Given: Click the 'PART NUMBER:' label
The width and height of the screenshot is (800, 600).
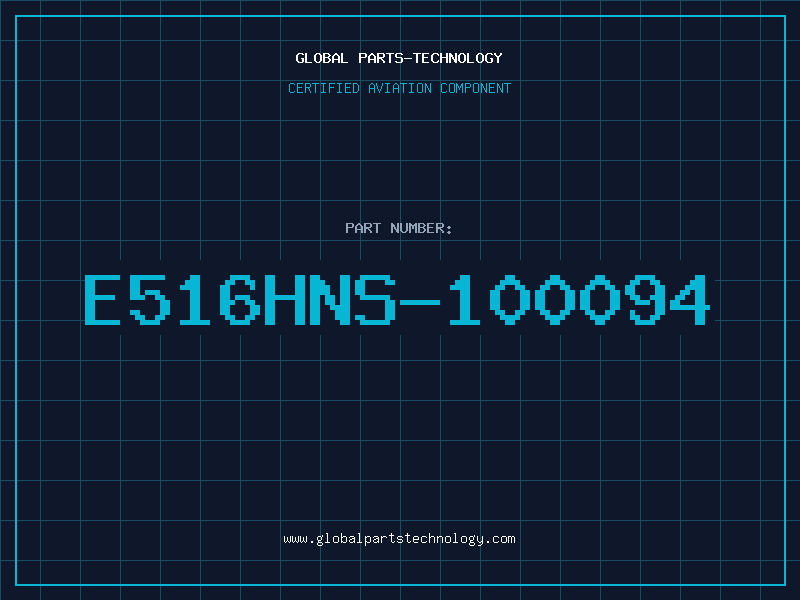Looking at the screenshot, I should pyautogui.click(x=399, y=228).
